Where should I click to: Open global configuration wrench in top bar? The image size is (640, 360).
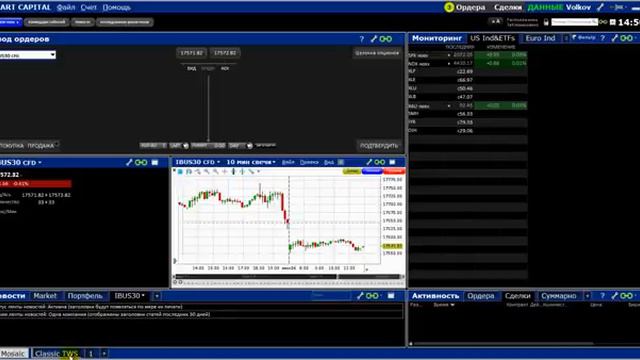point(600,7)
